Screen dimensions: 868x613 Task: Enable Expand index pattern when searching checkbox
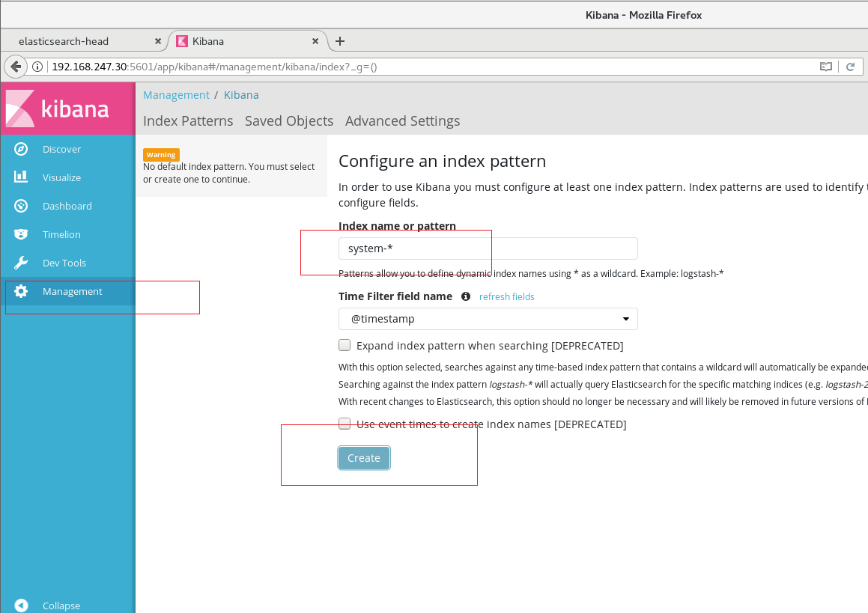(x=345, y=345)
